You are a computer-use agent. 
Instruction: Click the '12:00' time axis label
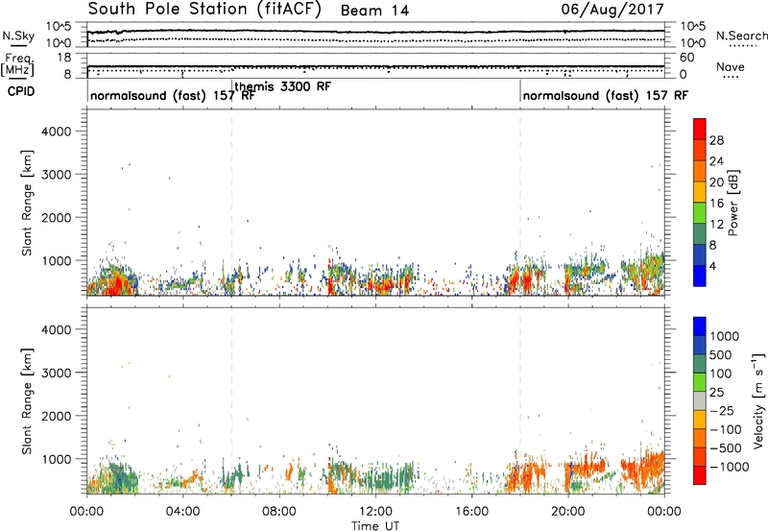(375, 512)
